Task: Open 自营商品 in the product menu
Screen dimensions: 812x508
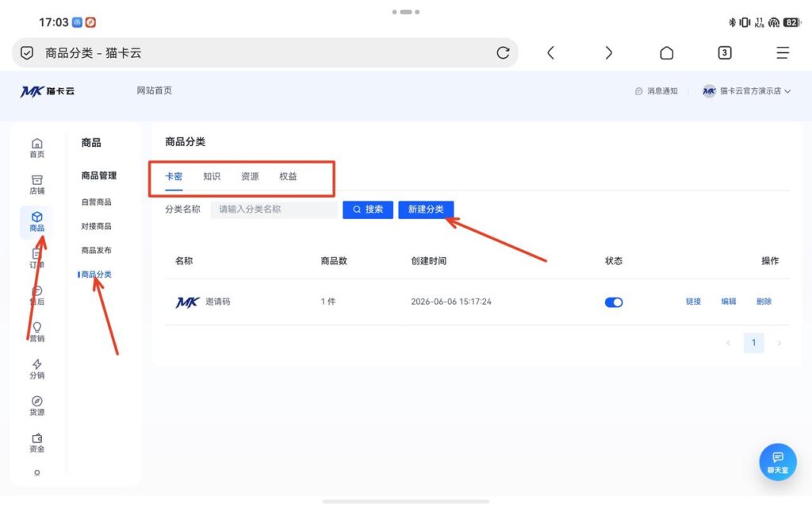Action: point(96,202)
